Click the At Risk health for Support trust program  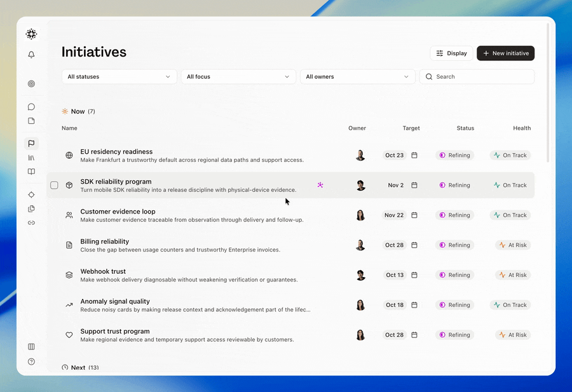pos(513,335)
